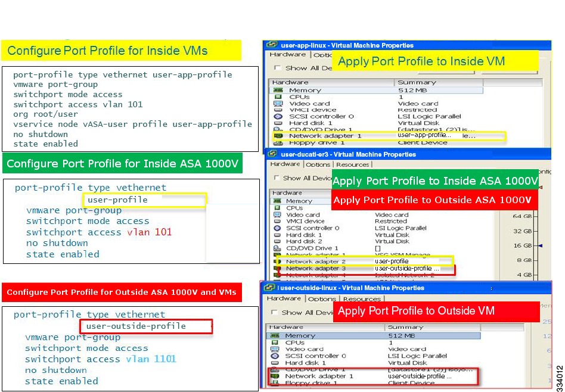
Task: Click the CPUs icon in user-ducati-er3 window
Action: [277, 208]
